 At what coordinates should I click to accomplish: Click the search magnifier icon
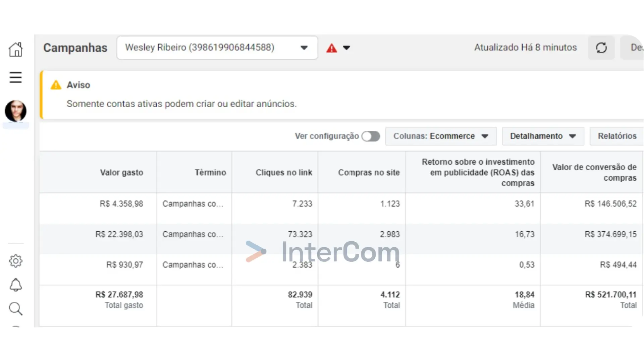point(15,309)
